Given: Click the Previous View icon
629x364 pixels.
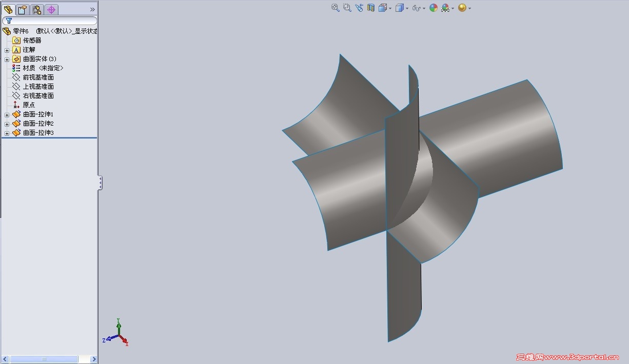Looking at the screenshot, I should (x=359, y=8).
